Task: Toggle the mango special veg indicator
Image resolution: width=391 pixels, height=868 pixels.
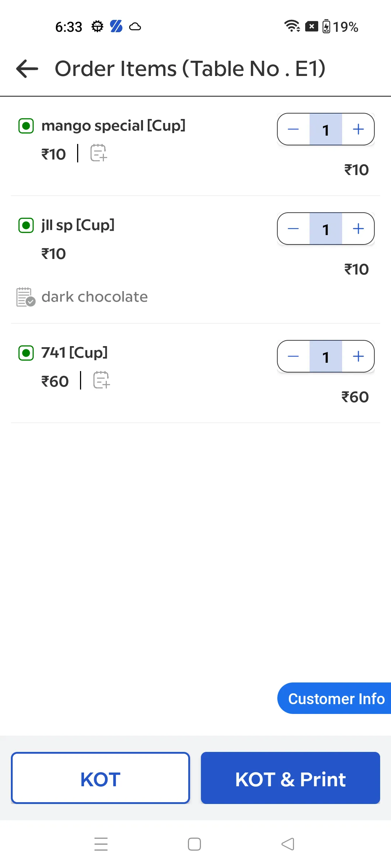Action: (x=26, y=126)
